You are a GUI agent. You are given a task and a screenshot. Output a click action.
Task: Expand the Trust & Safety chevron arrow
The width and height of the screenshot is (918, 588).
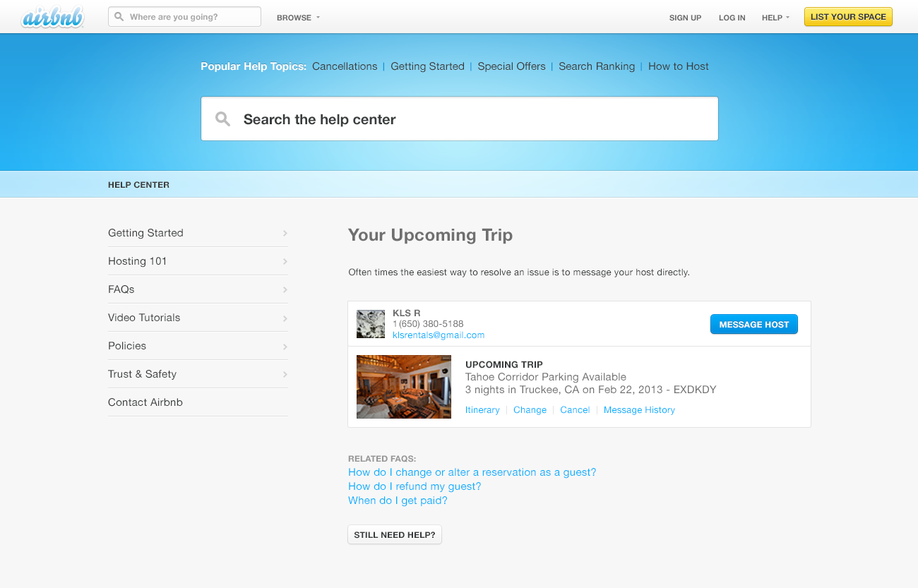tap(285, 374)
